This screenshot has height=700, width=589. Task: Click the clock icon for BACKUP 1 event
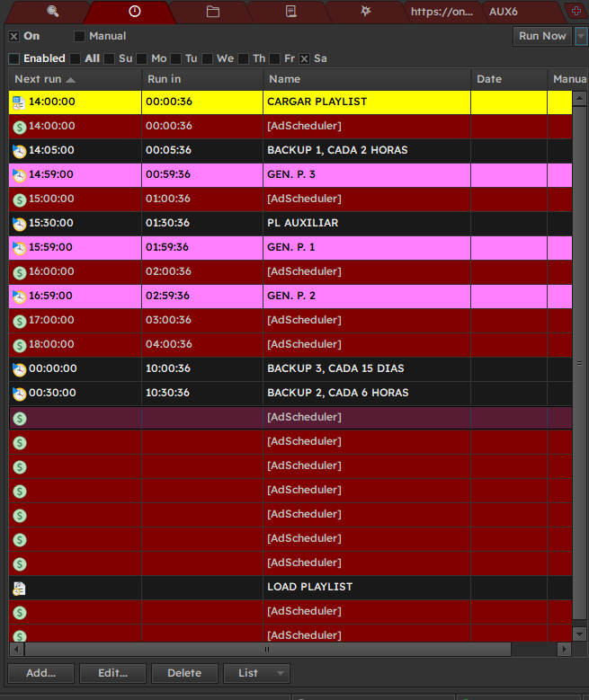tap(19, 151)
